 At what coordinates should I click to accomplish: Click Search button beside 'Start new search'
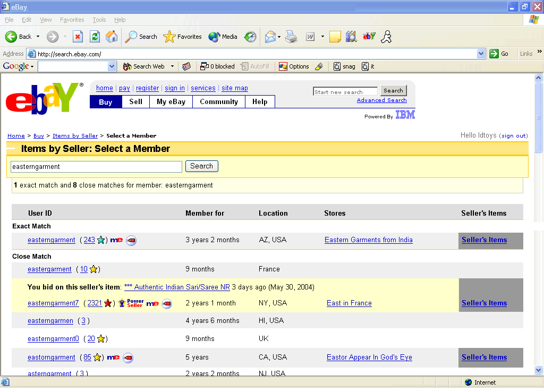point(394,91)
